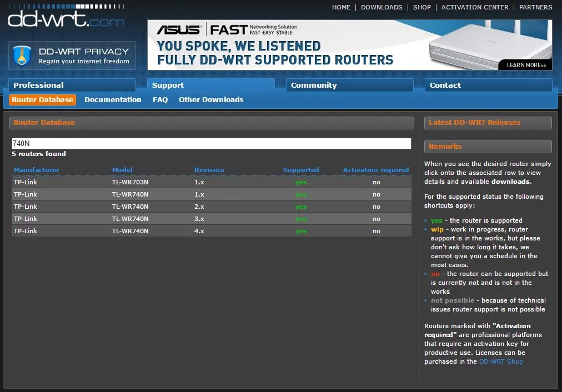This screenshot has width=562, height=392.
Task: Click the LEARN MORE>> button on the ASUS banner
Action: [x=526, y=65]
